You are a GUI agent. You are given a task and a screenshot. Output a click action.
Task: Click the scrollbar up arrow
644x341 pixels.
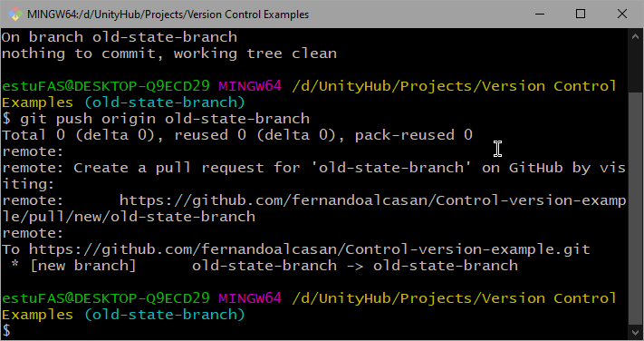point(635,36)
